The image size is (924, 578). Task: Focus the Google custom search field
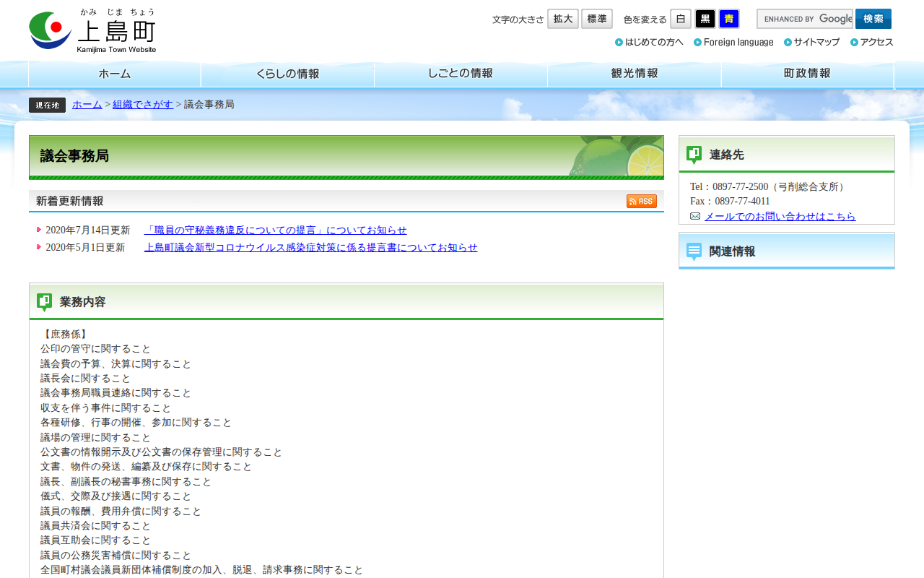tap(805, 19)
